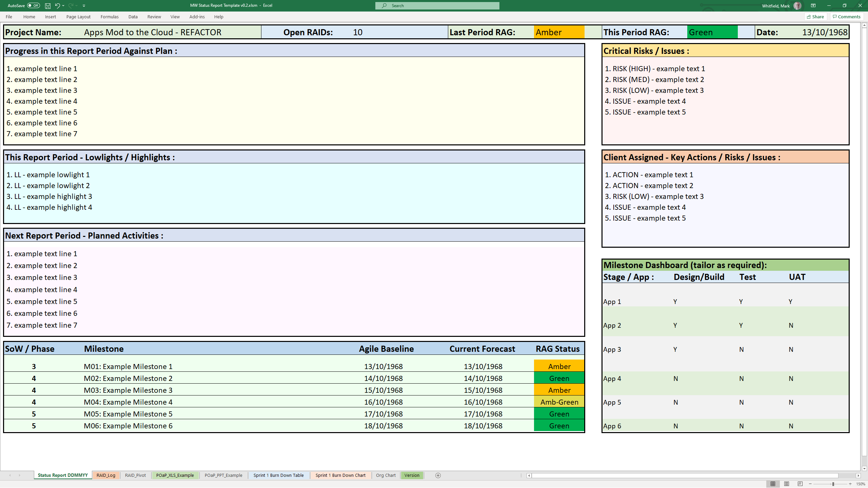Click the Page Layout ribbon tab
The height and width of the screenshot is (488, 868).
coord(78,17)
